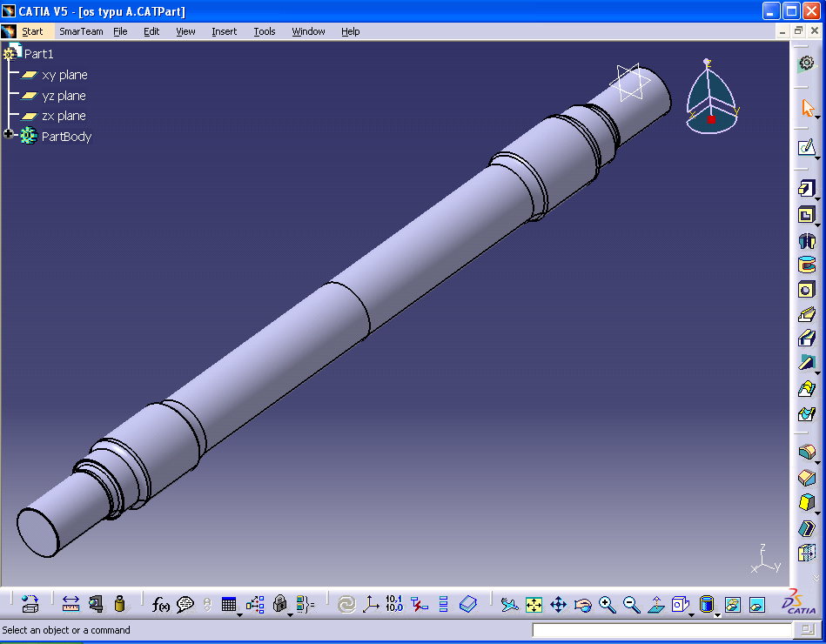The height and width of the screenshot is (644, 826).
Task: Select the Shaft tool
Action: click(x=807, y=241)
